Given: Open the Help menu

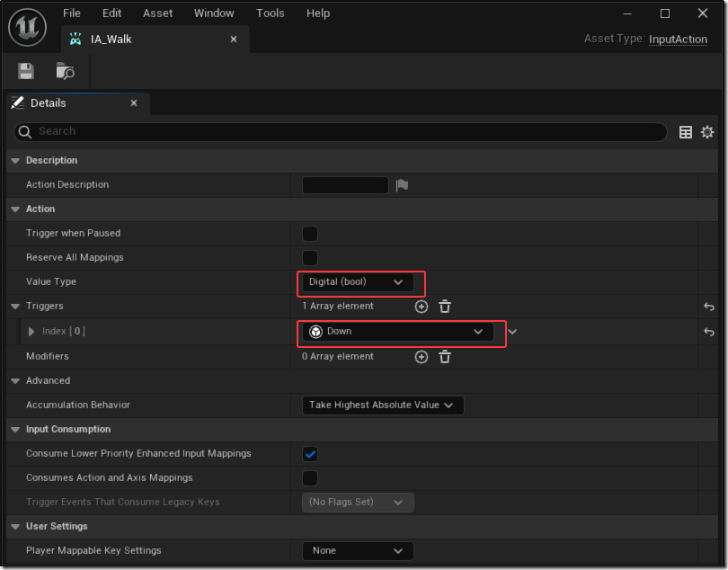Looking at the screenshot, I should point(318,13).
